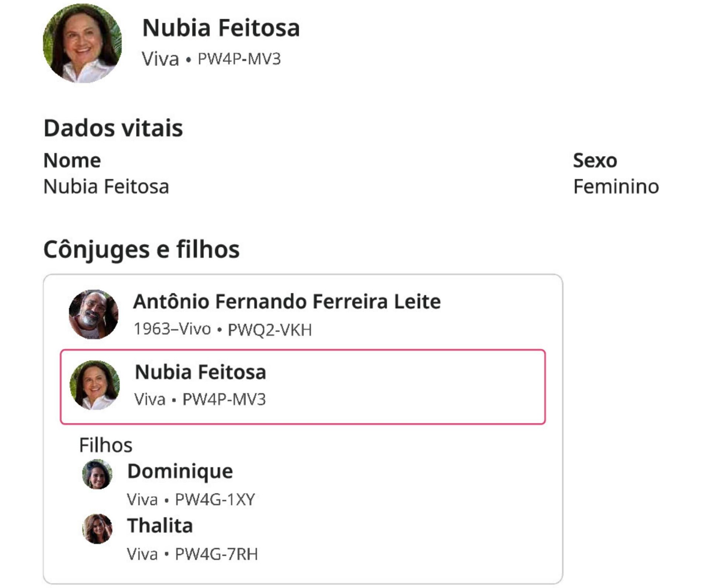Click the large profile photo beside the page title

[x=82, y=43]
